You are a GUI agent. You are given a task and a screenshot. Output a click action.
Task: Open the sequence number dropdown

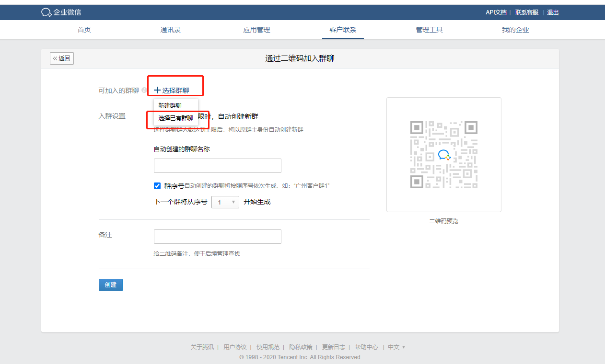[225, 202]
